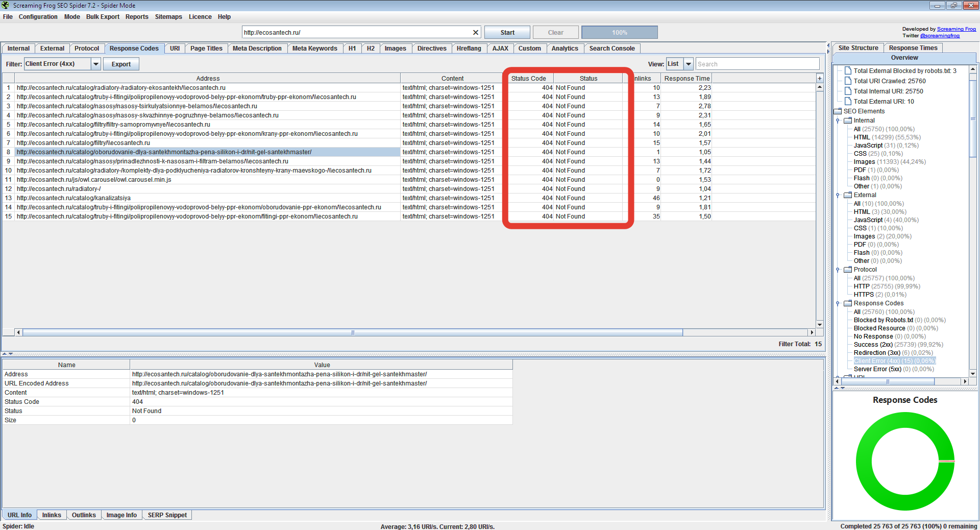Sort by the Address column header
Image resolution: width=980 pixels, height=530 pixels.
point(208,78)
